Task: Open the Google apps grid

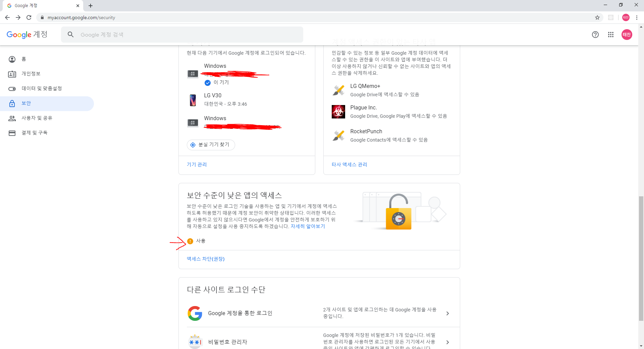Action: 610,35
